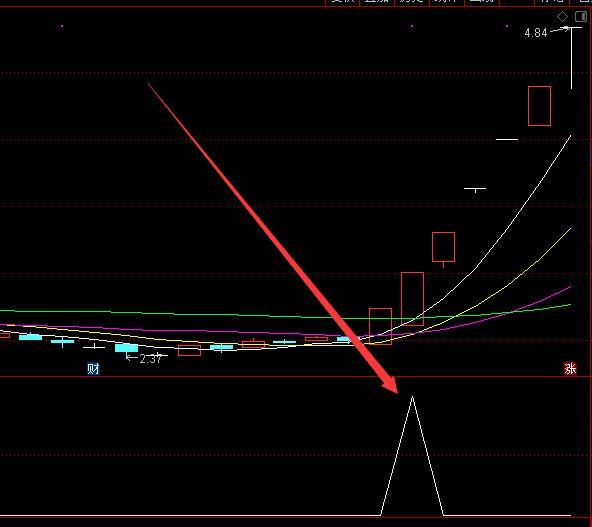Viewport: 592px width, 527px height.
Task: Click the white T-shaped doji candle
Action: coord(475,189)
